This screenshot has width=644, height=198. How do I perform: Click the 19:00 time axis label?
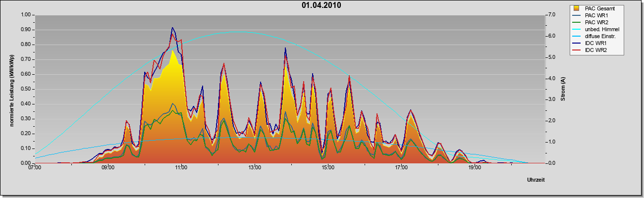(475, 167)
